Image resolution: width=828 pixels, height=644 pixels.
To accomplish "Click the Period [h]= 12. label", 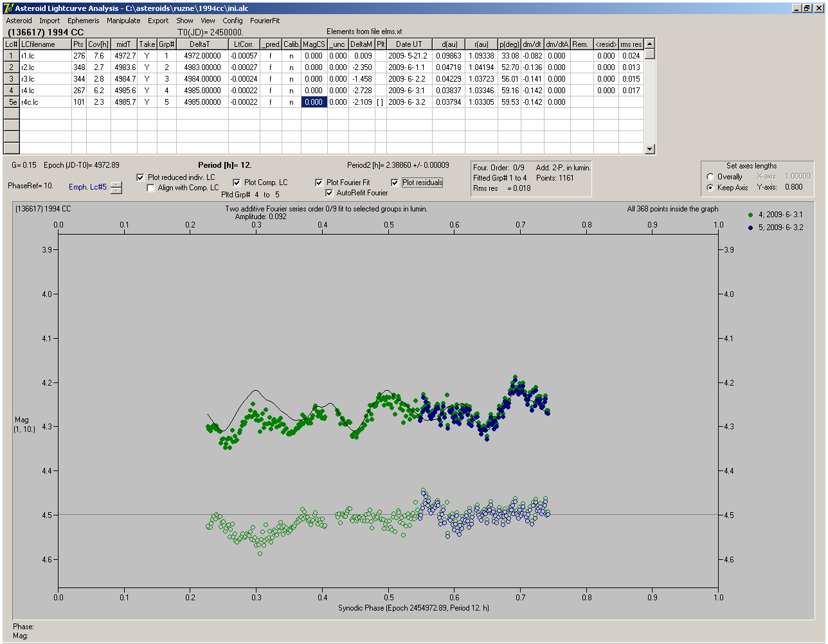I will pos(224,165).
